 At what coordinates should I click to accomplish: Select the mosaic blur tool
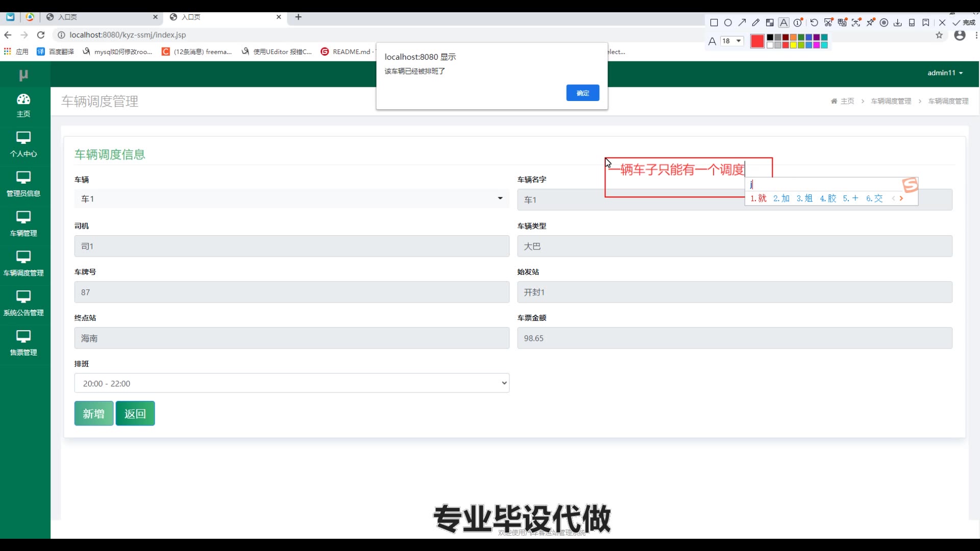(x=770, y=22)
